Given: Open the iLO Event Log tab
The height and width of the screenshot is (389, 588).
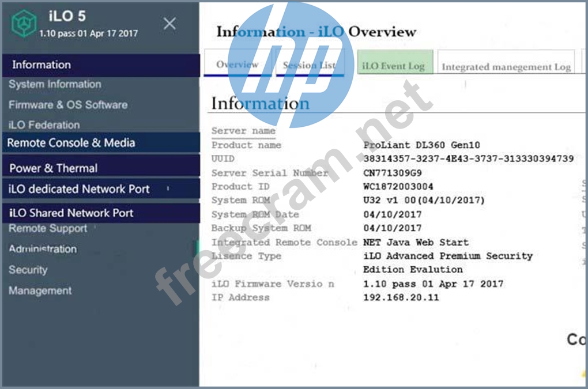Looking at the screenshot, I should 395,62.
